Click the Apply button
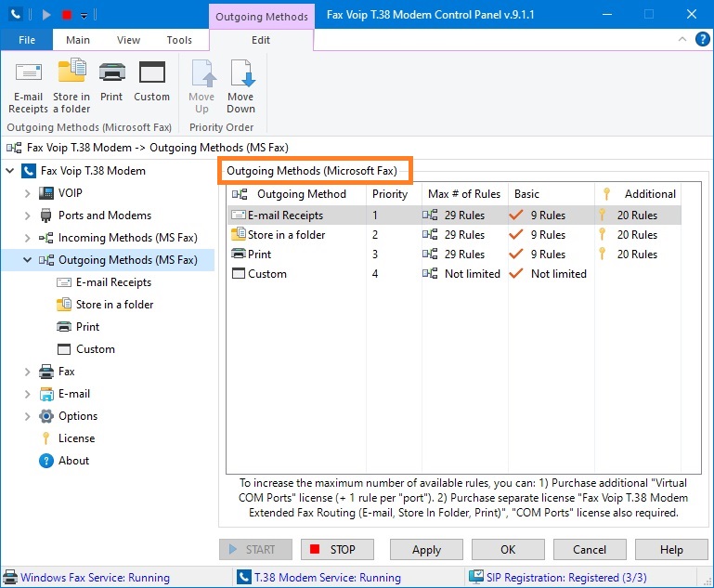 (x=426, y=550)
